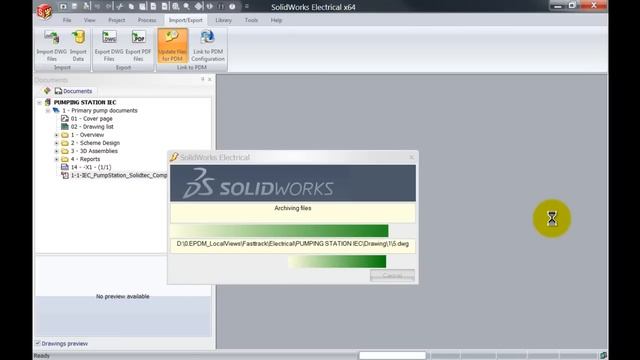Click the 3D Assemblies folder icon
Image resolution: width=640 pixels, height=360 pixels.
coord(64,151)
